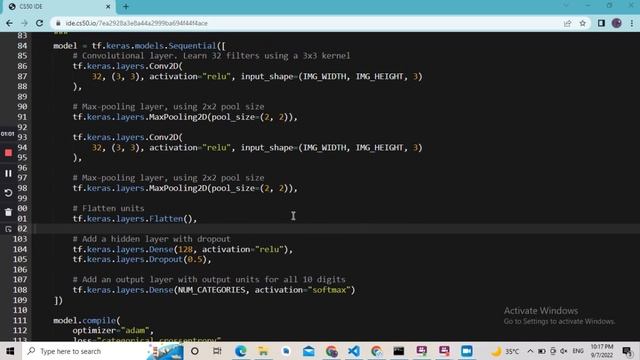Click 'model.compile(' on line 111

87,320
